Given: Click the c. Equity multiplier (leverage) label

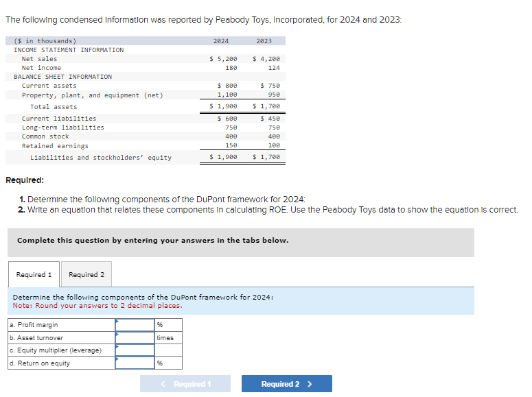Looking at the screenshot, I should click(56, 350).
